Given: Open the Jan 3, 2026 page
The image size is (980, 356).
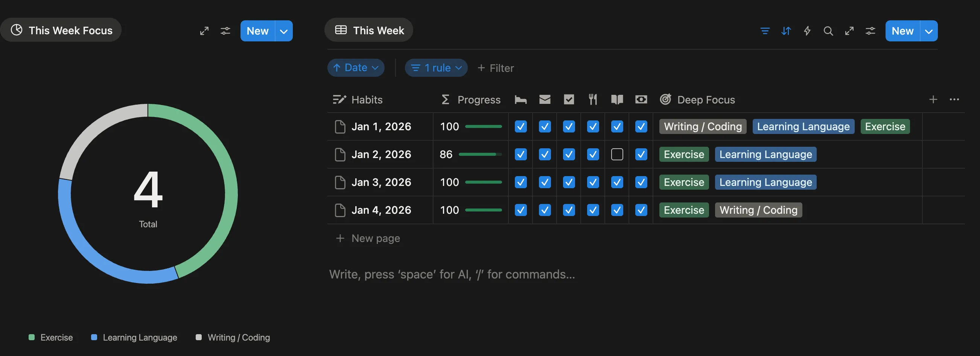Looking at the screenshot, I should [x=381, y=182].
